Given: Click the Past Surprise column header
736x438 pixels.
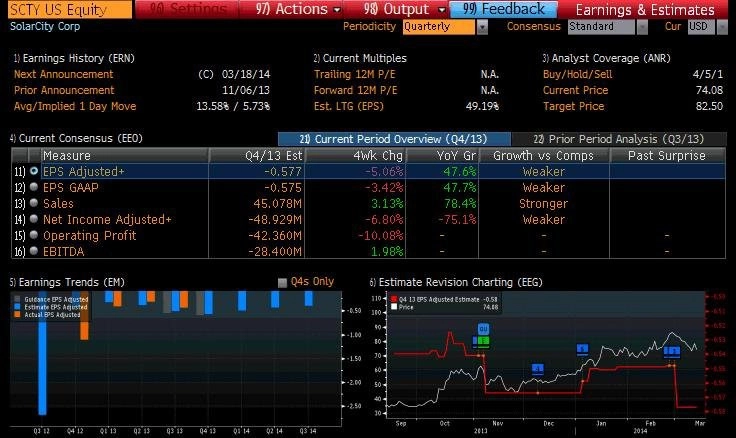Looking at the screenshot, I should pos(667,155).
